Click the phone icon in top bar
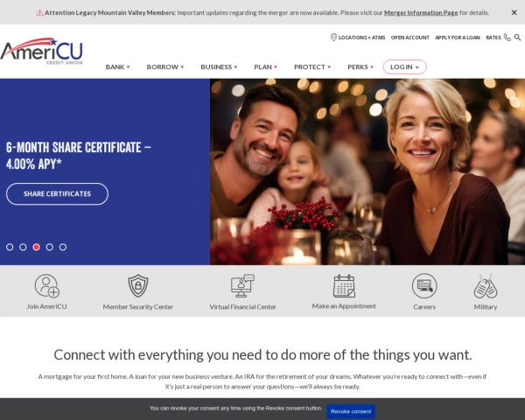 (507, 38)
